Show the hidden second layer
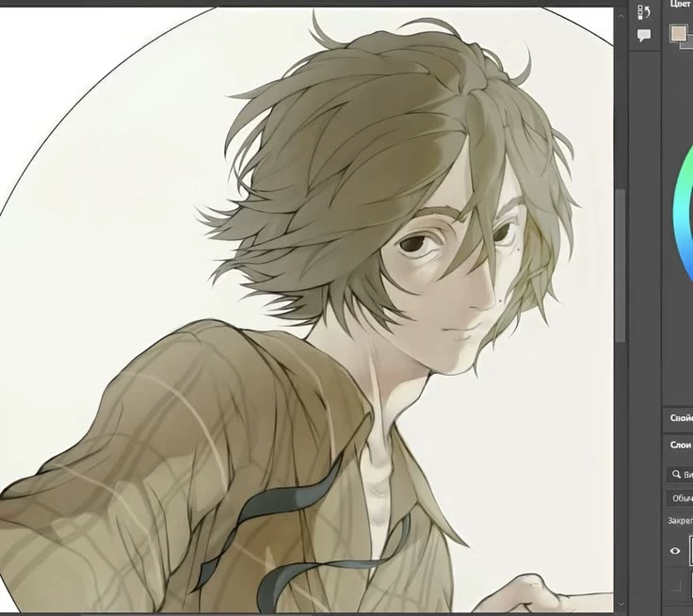 [675, 586]
